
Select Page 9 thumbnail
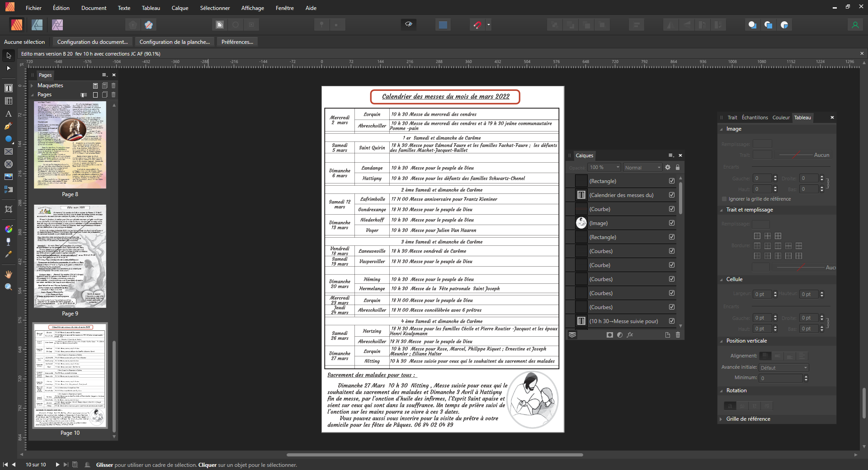[70, 256]
